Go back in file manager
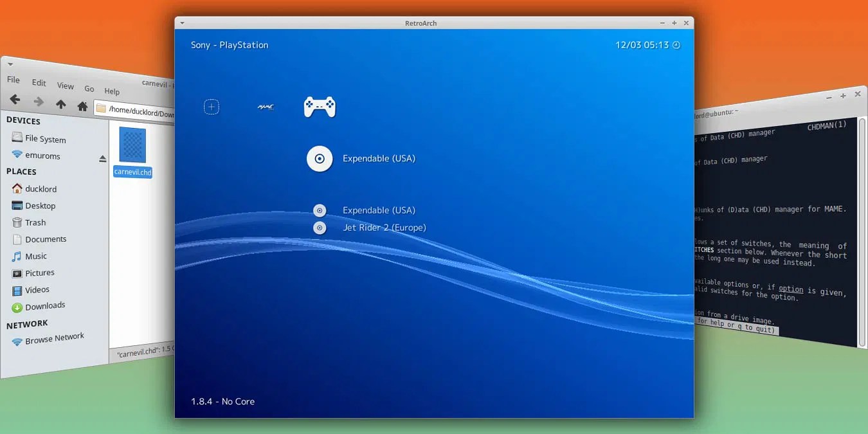This screenshot has height=434, width=868. pos(15,100)
